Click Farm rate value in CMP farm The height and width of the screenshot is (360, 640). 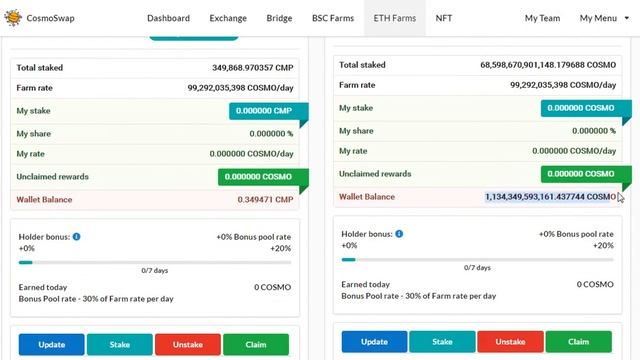pos(240,88)
